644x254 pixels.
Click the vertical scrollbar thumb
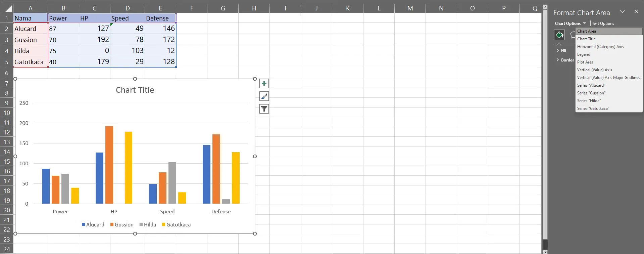545,124
